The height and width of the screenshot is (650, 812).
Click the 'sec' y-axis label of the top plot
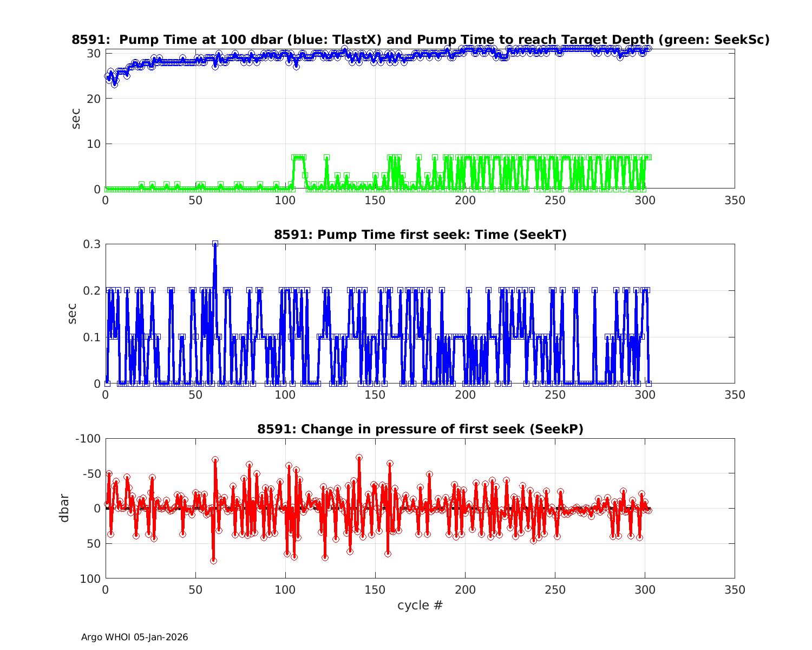(x=76, y=119)
